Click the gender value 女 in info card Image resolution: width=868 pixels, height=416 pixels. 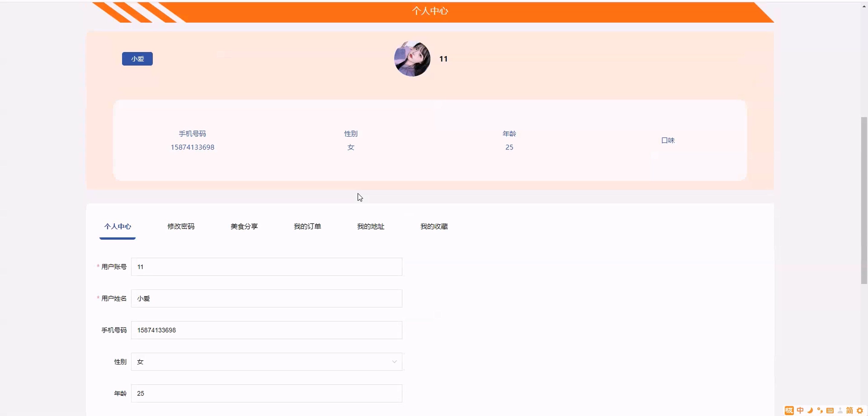coord(351,147)
